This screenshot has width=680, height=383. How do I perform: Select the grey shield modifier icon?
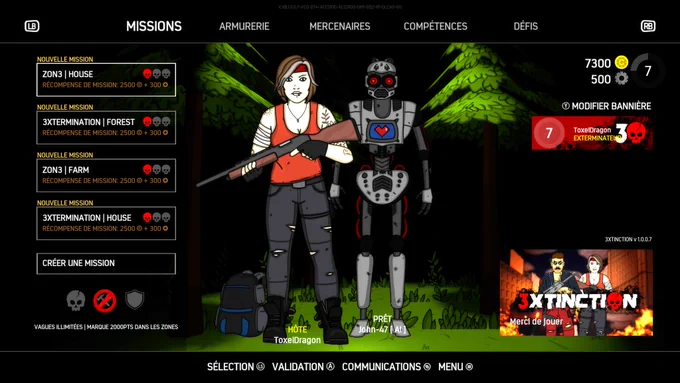pyautogui.click(x=134, y=300)
